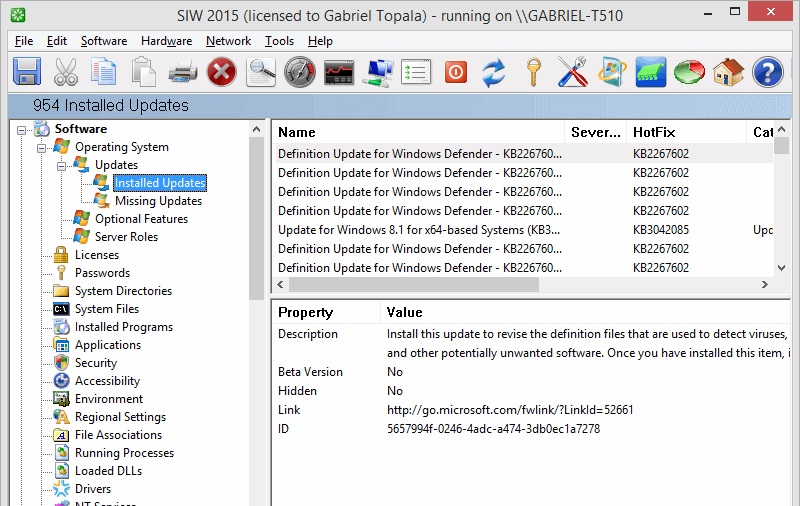Click the green checklist toolbar icon
This screenshot has width=800, height=506.
pyautogui.click(x=416, y=72)
